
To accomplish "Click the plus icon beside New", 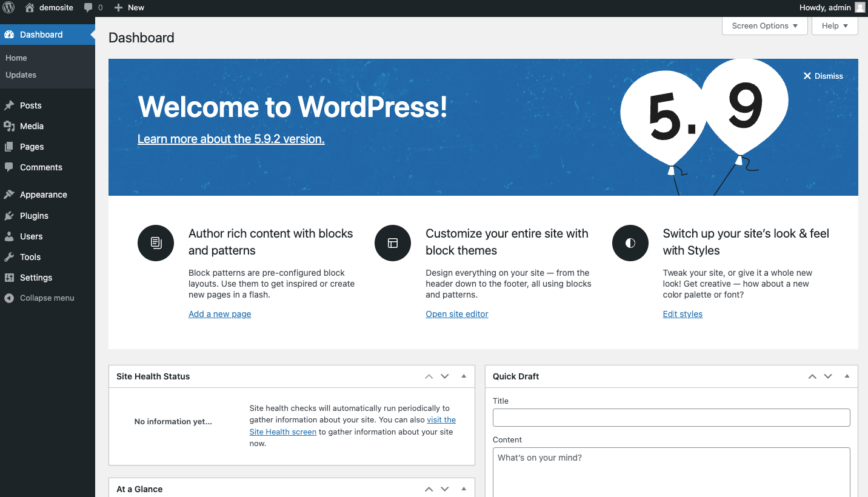I will click(118, 8).
